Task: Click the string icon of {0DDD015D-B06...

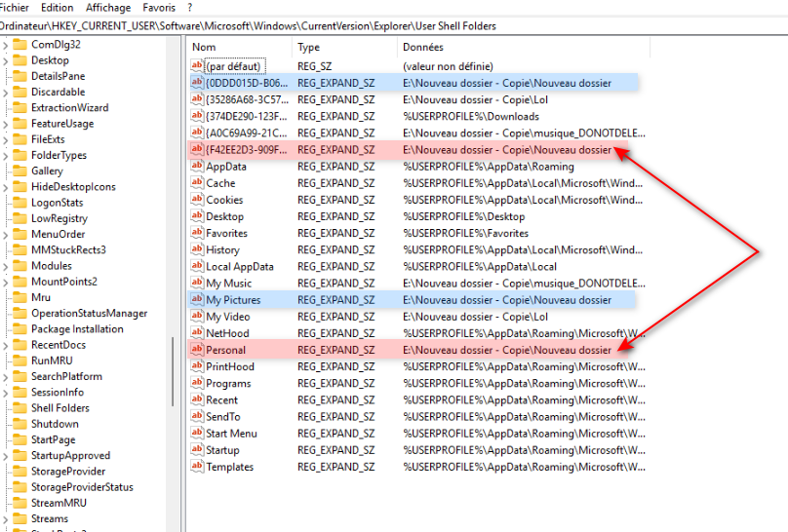Action: coord(197,82)
